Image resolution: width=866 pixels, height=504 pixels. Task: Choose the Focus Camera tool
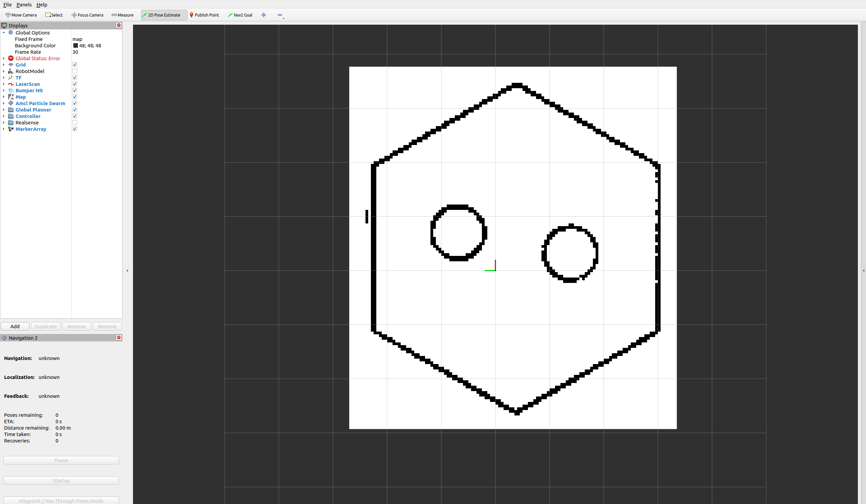87,15
